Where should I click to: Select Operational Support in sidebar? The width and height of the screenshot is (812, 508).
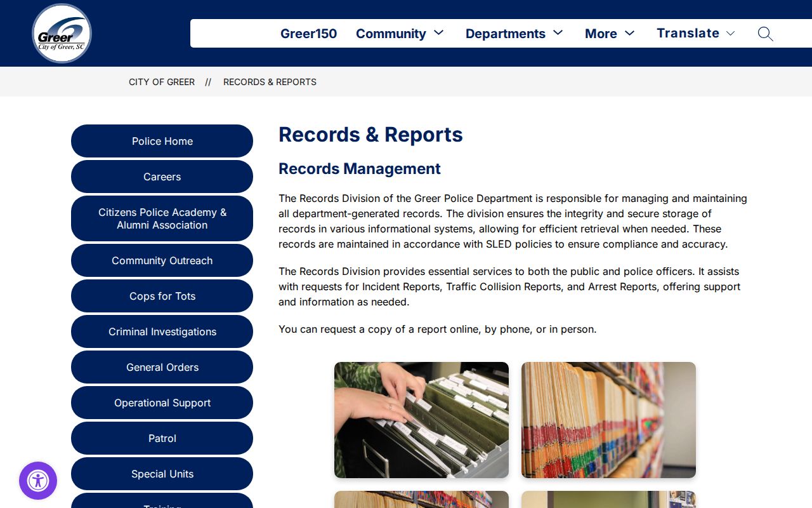point(162,403)
